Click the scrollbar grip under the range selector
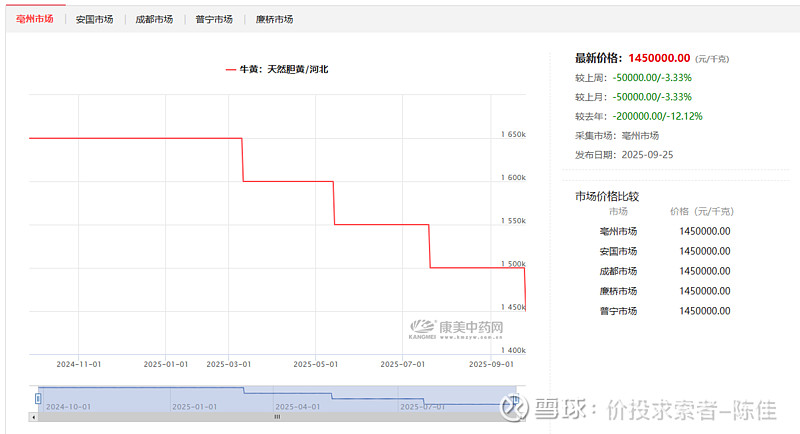This screenshot has height=434, width=800. (x=277, y=417)
